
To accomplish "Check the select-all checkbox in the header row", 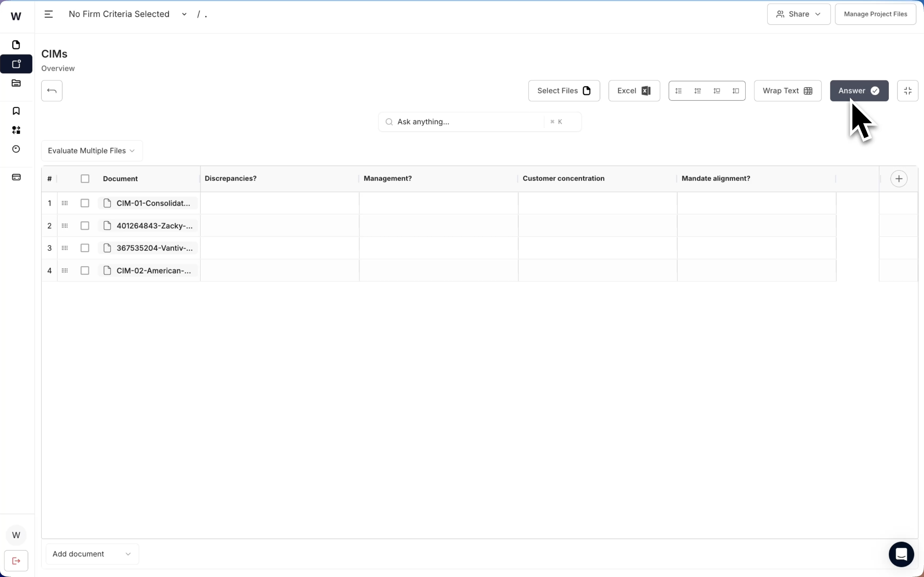I will [x=85, y=178].
